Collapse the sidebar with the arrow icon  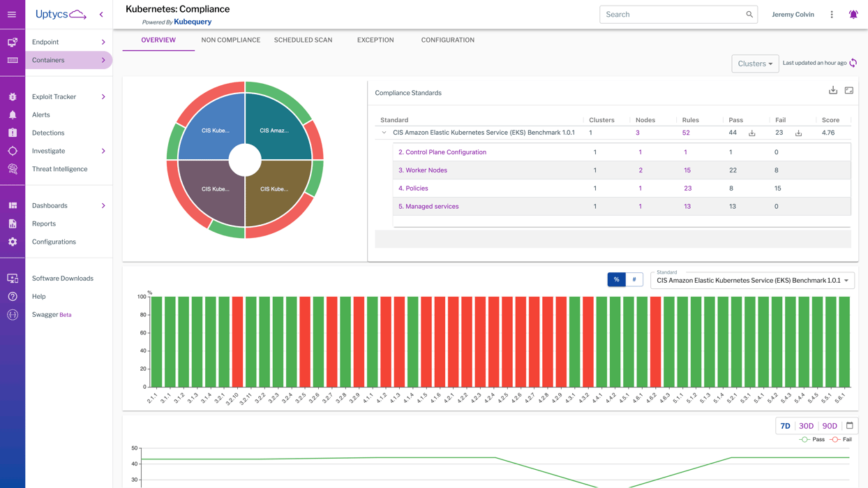coord(101,15)
